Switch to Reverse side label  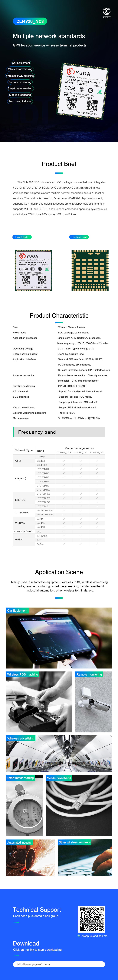point(79,237)
